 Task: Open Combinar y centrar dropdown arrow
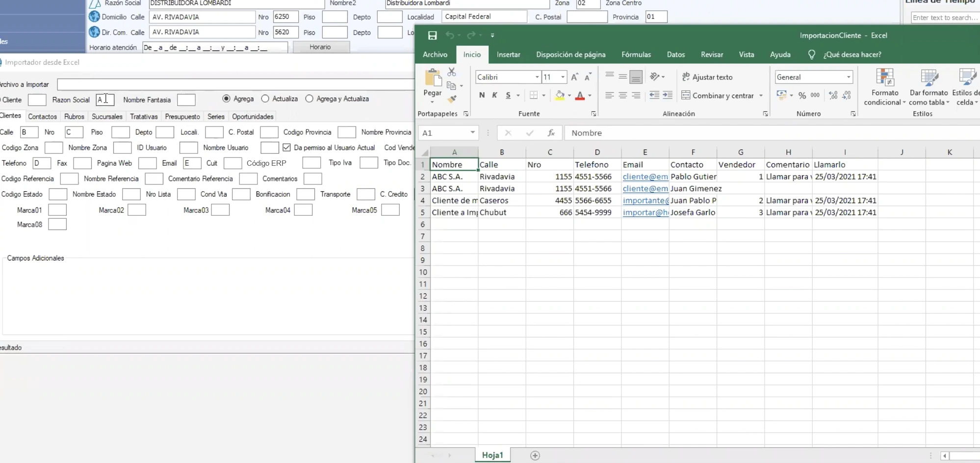click(761, 96)
